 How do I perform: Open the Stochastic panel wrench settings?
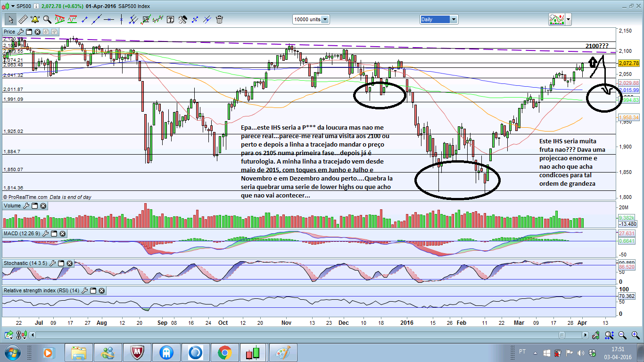(x=53, y=263)
